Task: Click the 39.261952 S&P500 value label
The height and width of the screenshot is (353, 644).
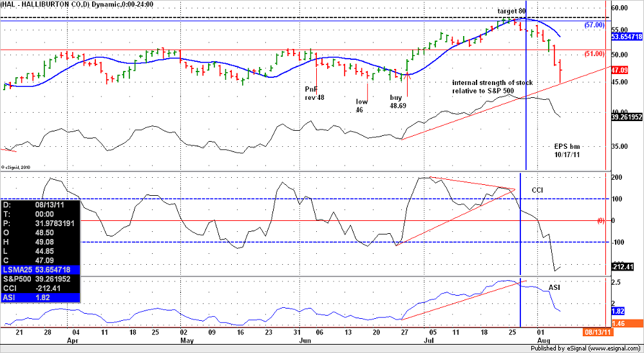Action: coord(627,117)
